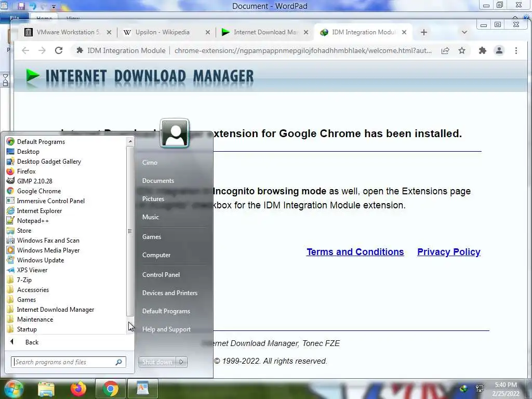Switch to the VMware Workstation tab
Viewport: 532px width, 399px height.
point(68,32)
